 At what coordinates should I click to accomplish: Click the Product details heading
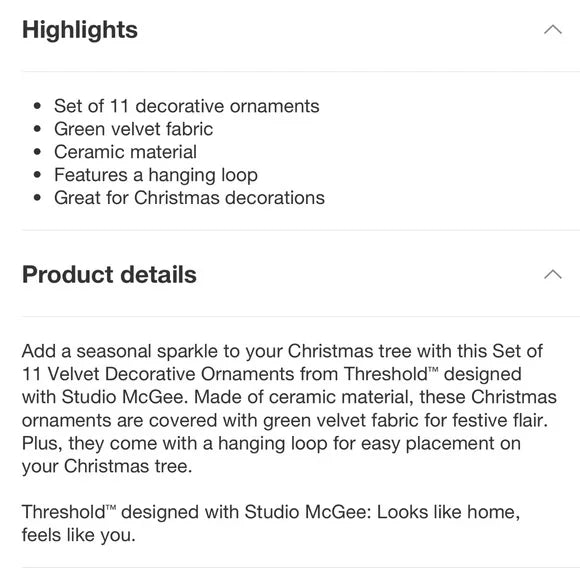(x=109, y=275)
